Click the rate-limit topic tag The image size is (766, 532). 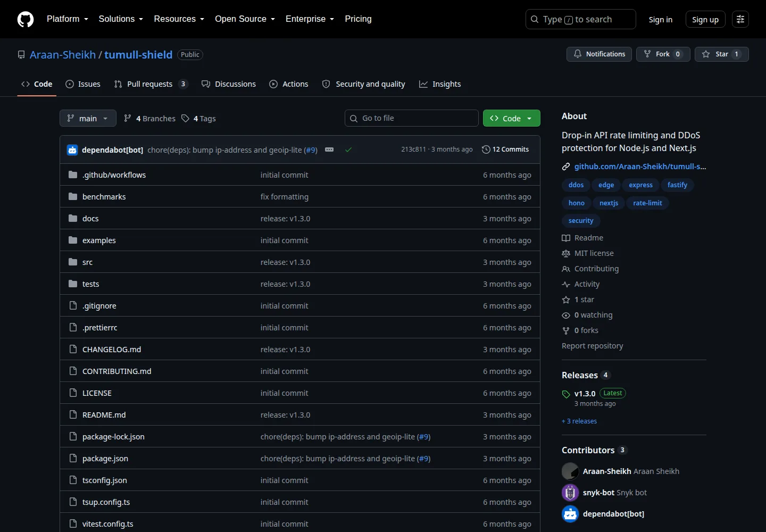point(647,203)
